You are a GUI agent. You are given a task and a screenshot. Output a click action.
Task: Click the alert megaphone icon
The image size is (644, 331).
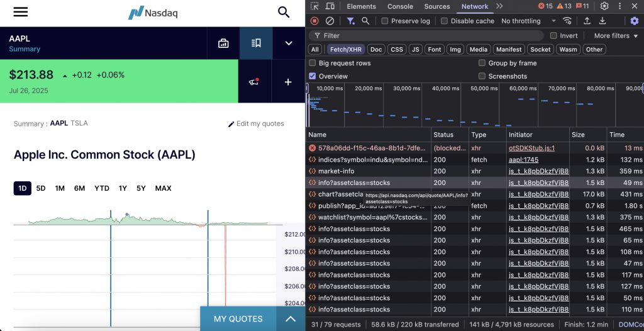(x=254, y=82)
